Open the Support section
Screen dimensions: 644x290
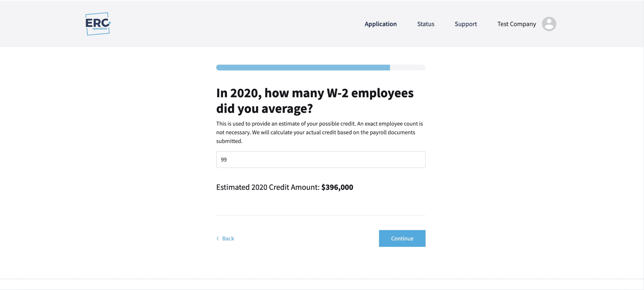[466, 24]
